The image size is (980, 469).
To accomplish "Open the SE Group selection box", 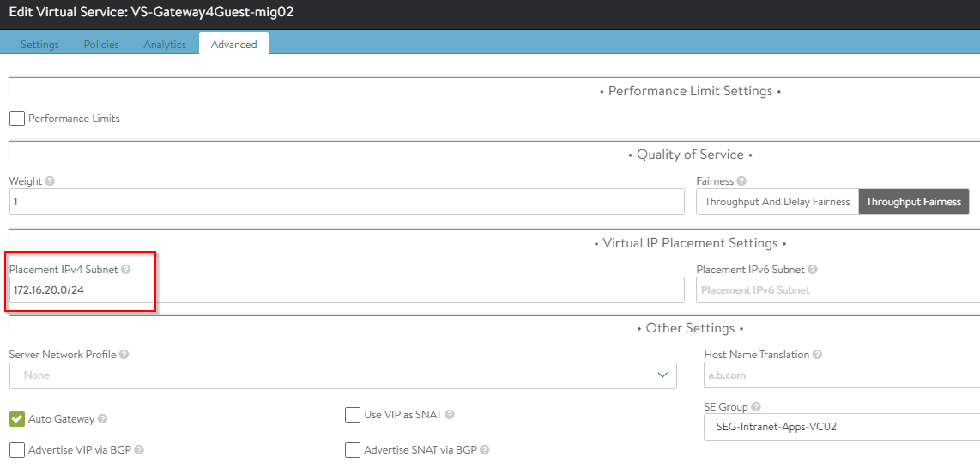I will (842, 427).
